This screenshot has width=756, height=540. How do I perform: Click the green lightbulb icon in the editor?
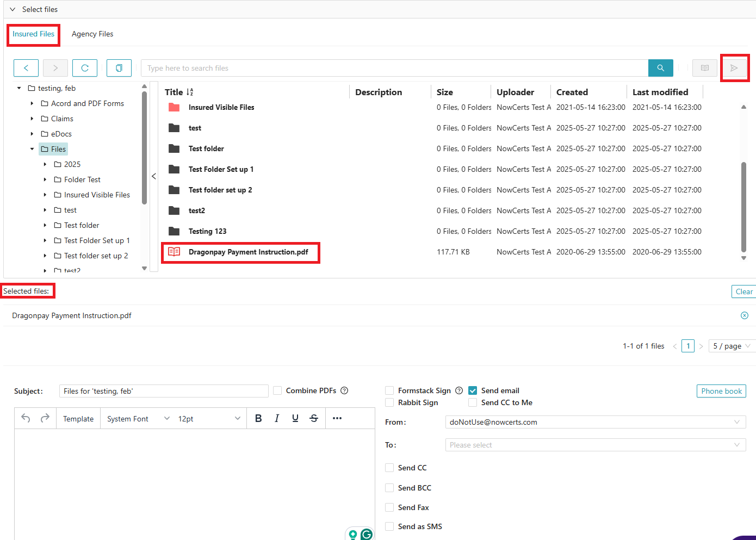(353, 535)
